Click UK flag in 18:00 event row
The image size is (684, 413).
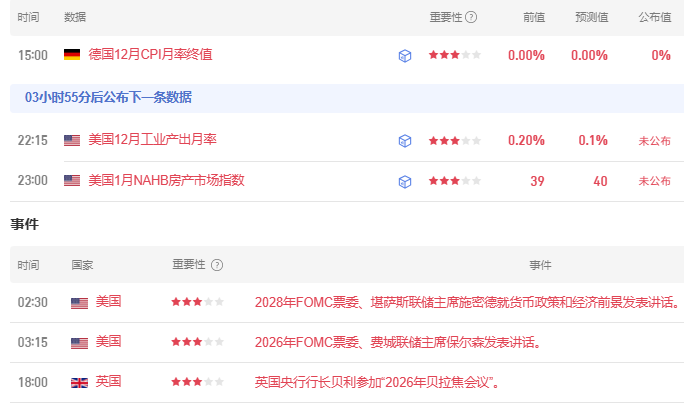pyautogui.click(x=79, y=383)
